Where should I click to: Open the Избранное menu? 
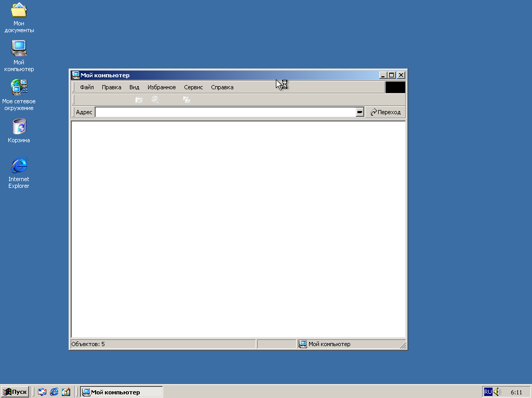162,87
